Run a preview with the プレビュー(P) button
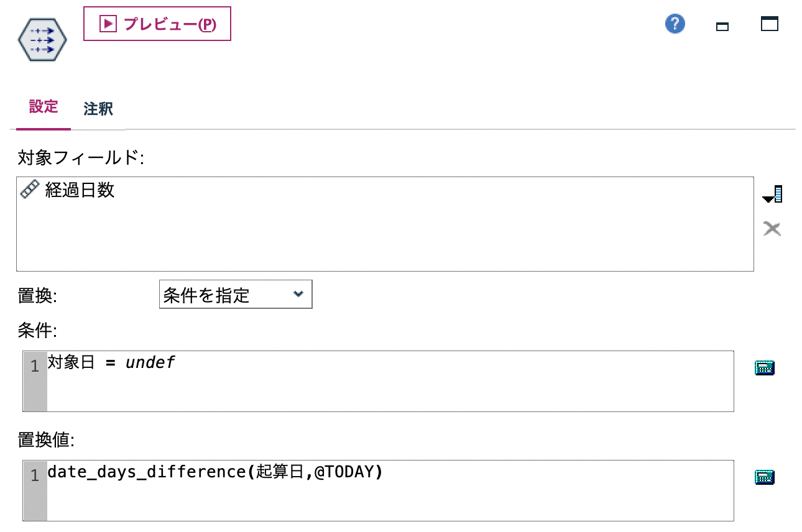The image size is (802, 532). tap(157, 24)
